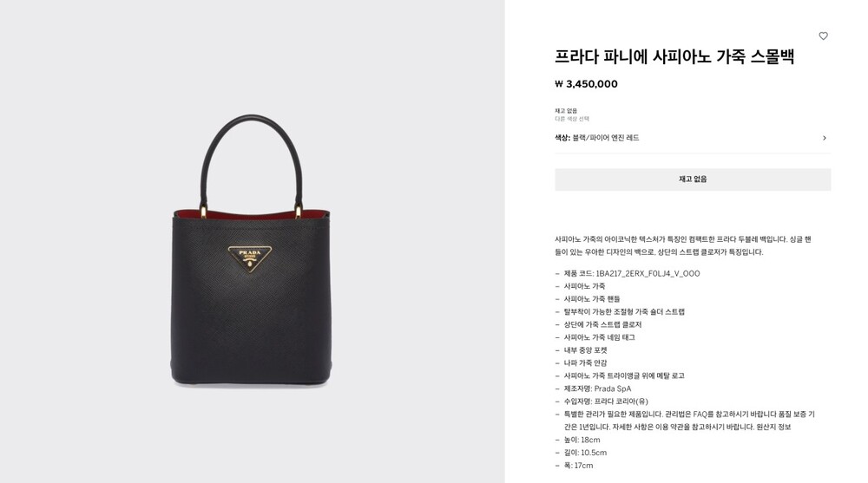Click the small 재고 없음 status label
The height and width of the screenshot is (483, 868).
pyautogui.click(x=566, y=111)
